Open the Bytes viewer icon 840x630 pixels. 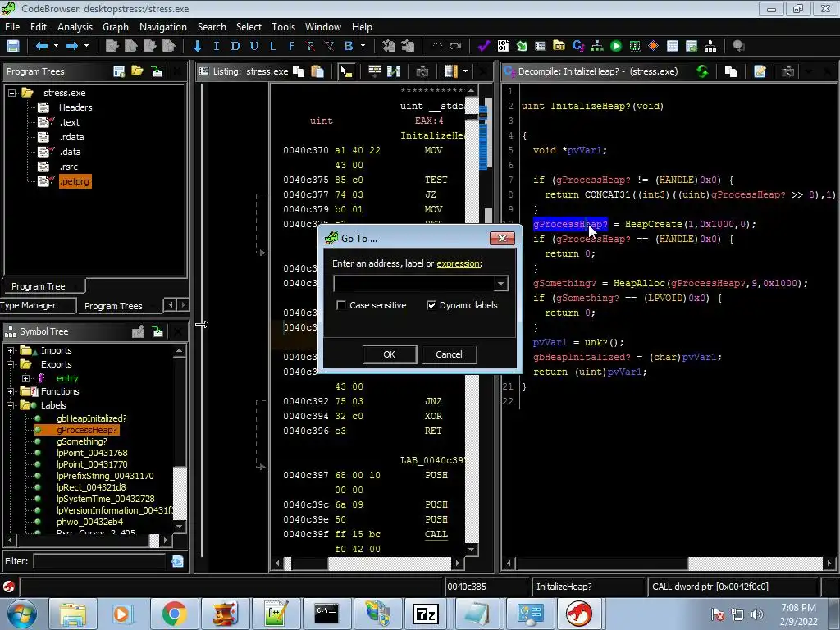[503, 46]
